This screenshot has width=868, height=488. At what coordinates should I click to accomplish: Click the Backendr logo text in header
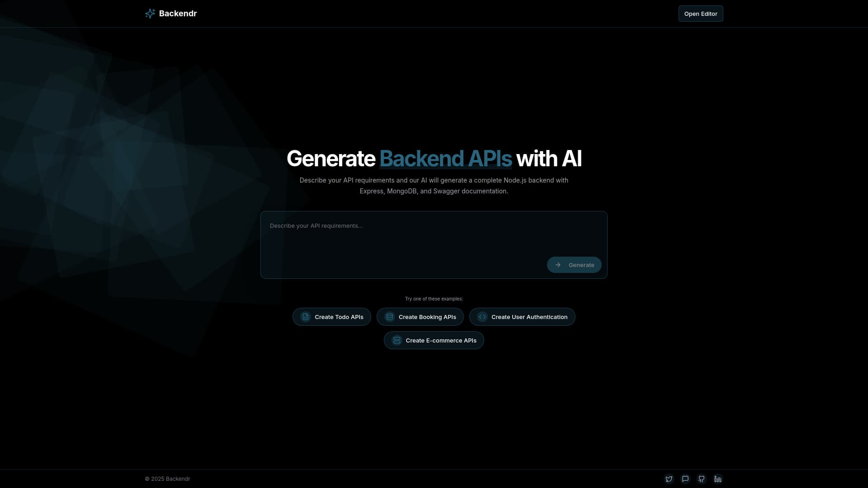(x=178, y=13)
